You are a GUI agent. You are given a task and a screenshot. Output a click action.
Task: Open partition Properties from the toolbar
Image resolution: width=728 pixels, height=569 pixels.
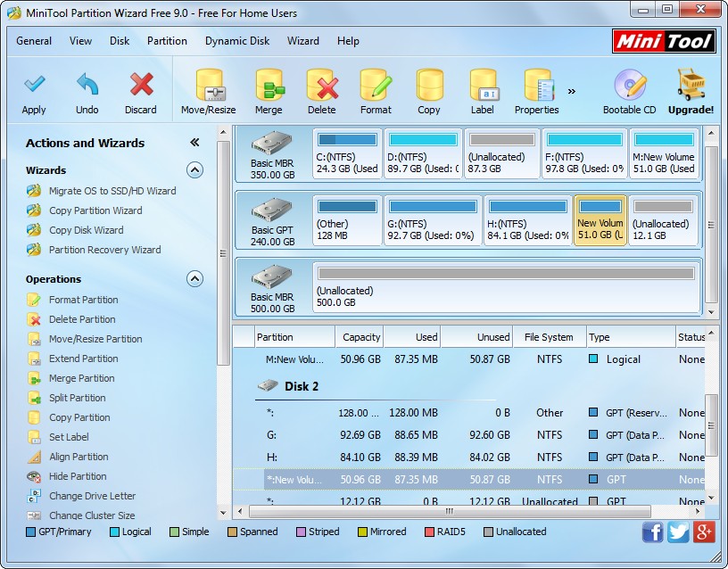coord(536,89)
